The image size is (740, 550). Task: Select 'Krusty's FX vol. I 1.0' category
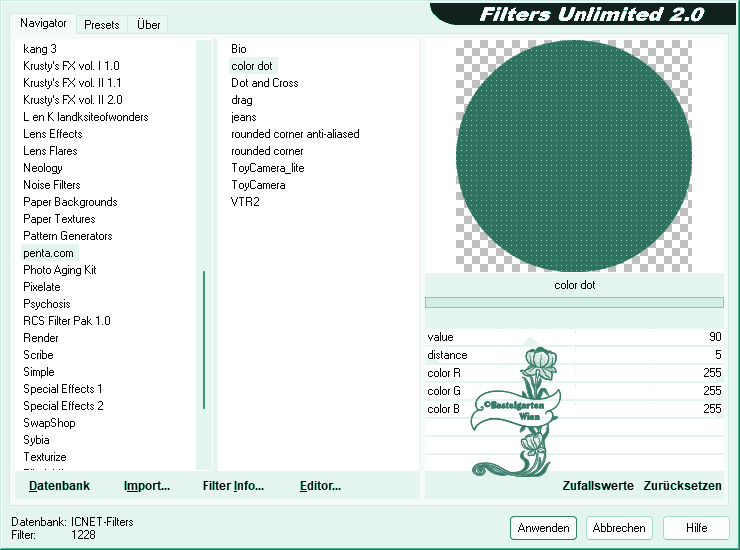pyautogui.click(x=71, y=66)
